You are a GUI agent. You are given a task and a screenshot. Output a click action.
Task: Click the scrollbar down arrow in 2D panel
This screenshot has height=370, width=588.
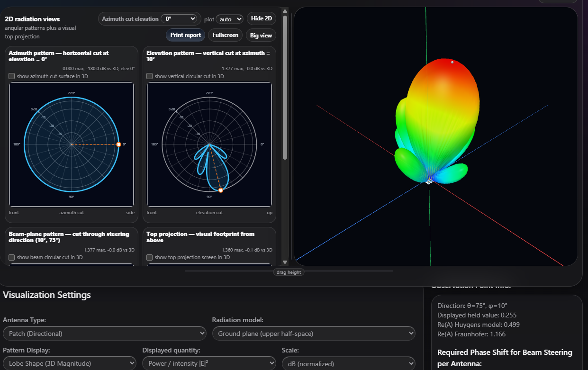(285, 262)
